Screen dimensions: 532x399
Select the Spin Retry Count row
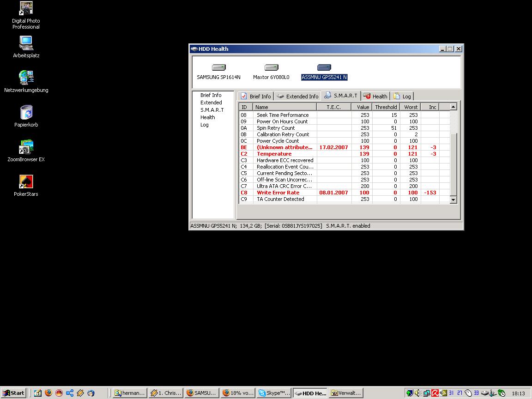345,128
